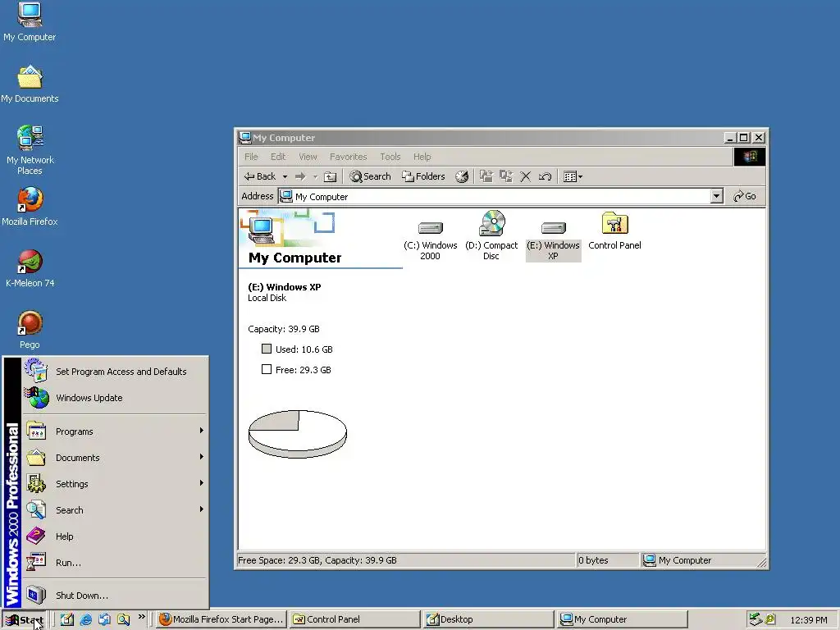
Task: Click the Forward arrow toolbar button
Action: 300,177
